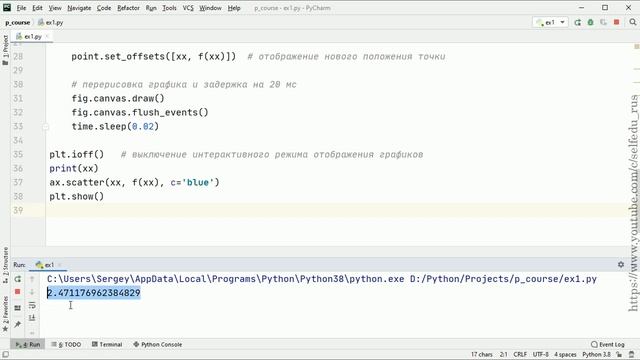Image resolution: width=640 pixels, height=360 pixels.
Task: Rerun ex1 from the top toolbar
Action: click(x=578, y=22)
